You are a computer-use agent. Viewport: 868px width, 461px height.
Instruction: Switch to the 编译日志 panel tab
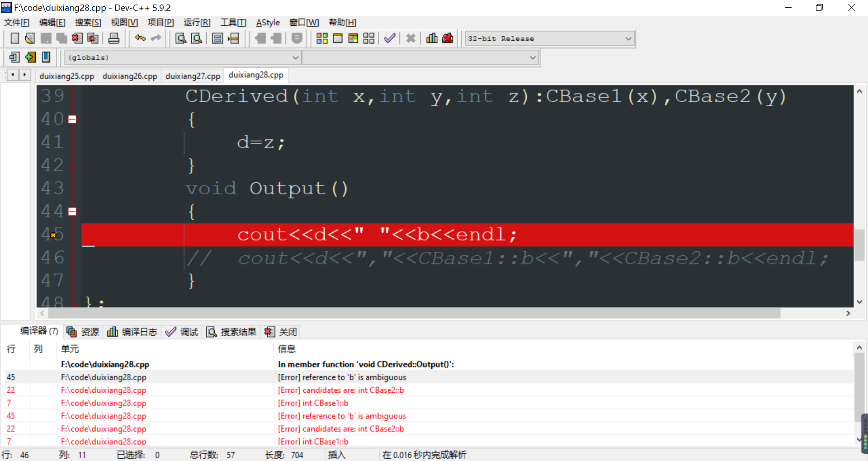pos(132,332)
